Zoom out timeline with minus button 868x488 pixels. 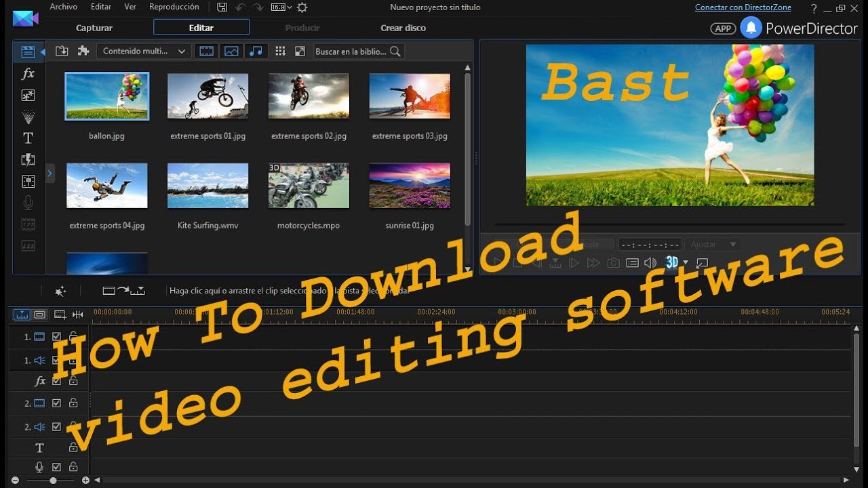[x=15, y=480]
